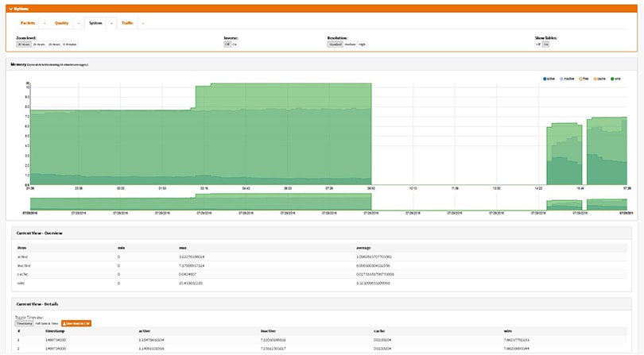
Task: Toggle the active series legend dot
Action: click(544, 79)
